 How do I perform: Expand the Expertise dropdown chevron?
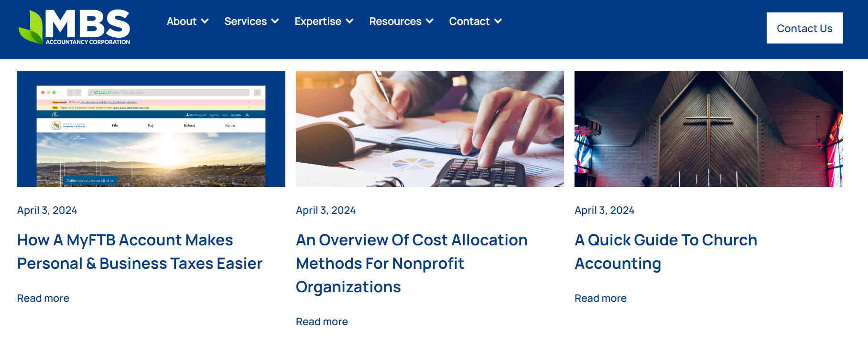tap(350, 21)
